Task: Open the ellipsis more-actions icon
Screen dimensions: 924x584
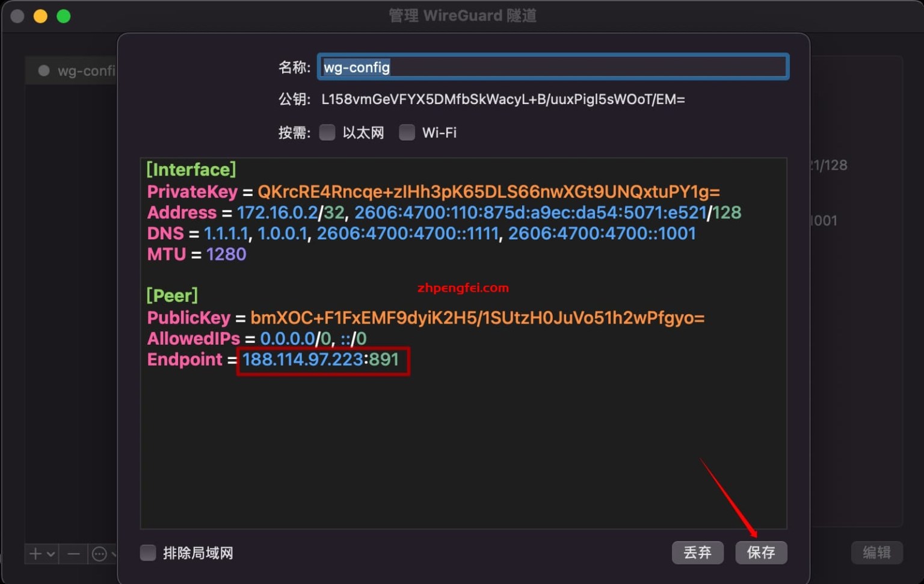Action: [98, 553]
